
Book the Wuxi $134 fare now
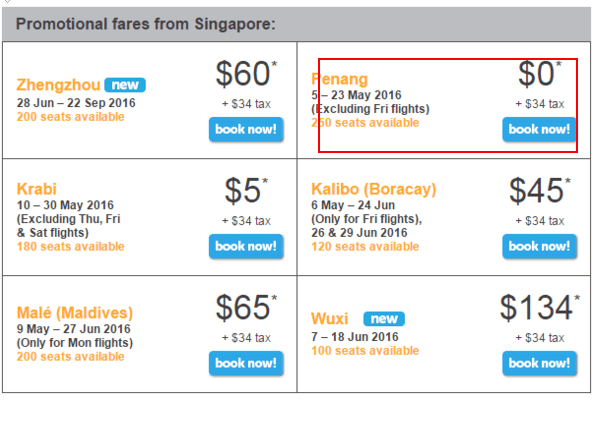540,363
